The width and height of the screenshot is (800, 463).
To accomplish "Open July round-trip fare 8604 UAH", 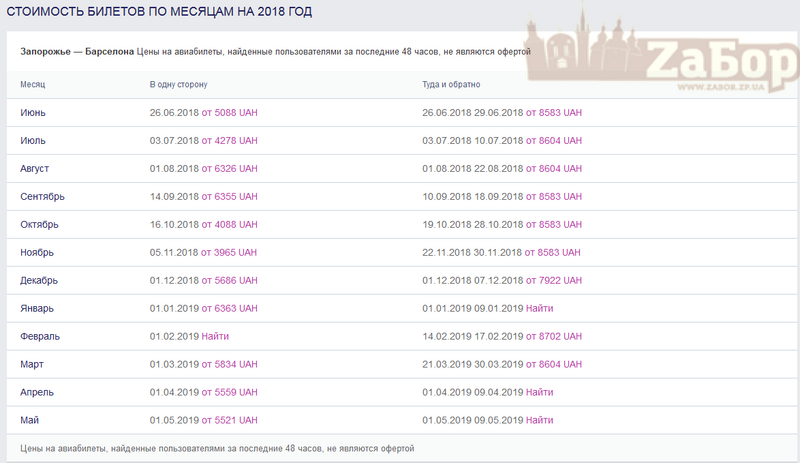I will pyautogui.click(x=553, y=141).
